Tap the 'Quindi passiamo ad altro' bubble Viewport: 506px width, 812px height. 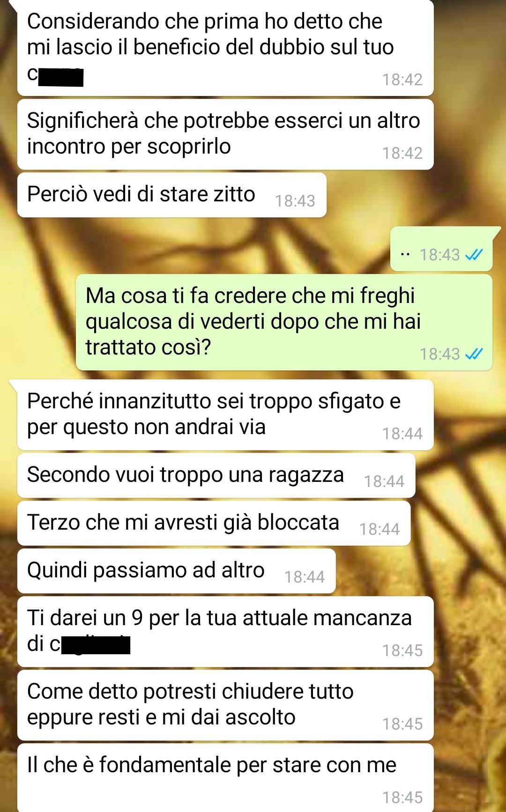coord(177,571)
